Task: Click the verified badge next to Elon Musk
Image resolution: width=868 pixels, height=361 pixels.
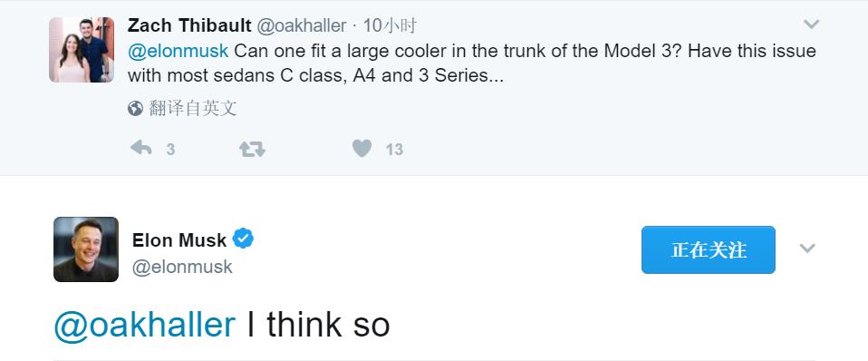Action: 243,239
